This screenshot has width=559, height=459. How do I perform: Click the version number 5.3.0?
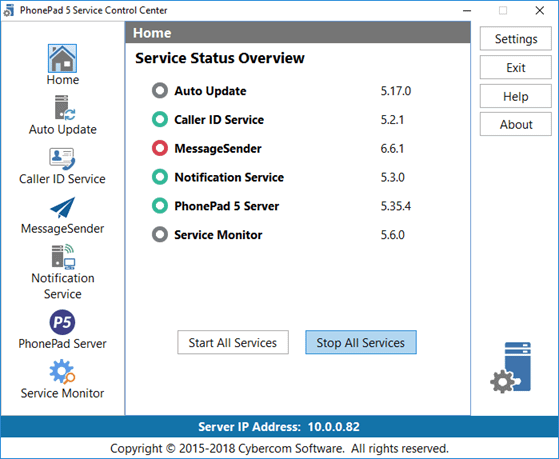pyautogui.click(x=393, y=177)
